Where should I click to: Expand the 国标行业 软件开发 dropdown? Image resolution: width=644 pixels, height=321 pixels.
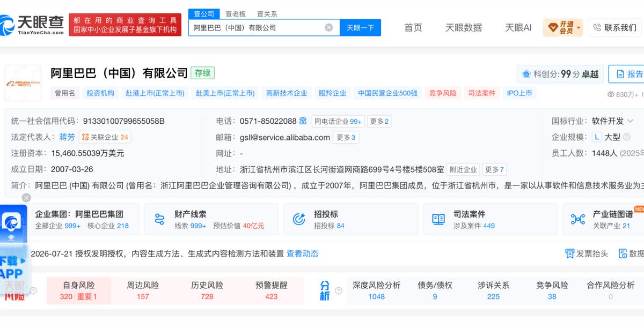(630, 121)
